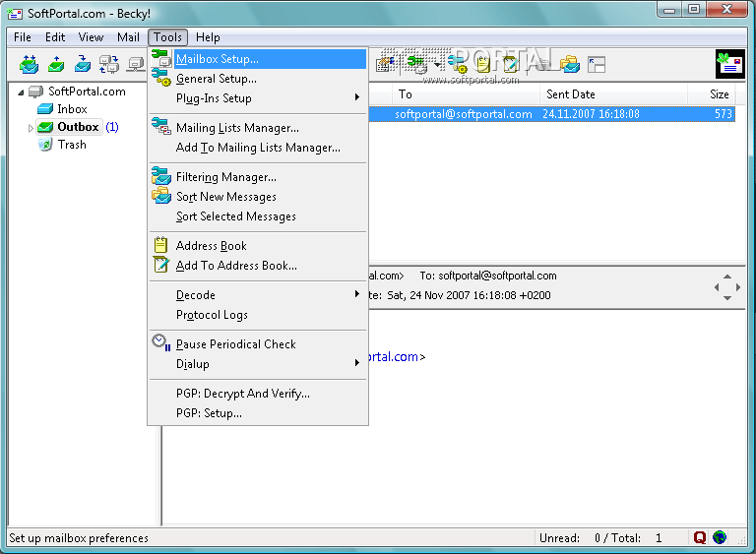Click the red Q icon in status bar
This screenshot has width=756, height=554.
click(x=700, y=537)
